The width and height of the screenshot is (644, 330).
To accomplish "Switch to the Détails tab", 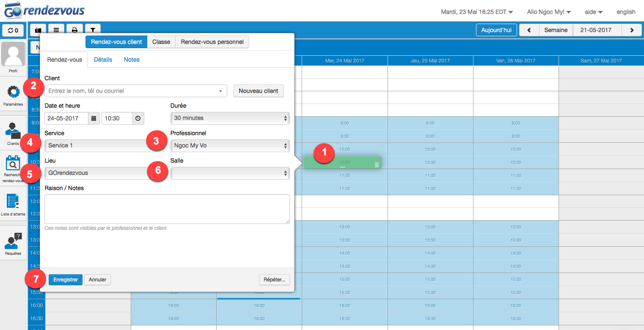I will (x=103, y=60).
